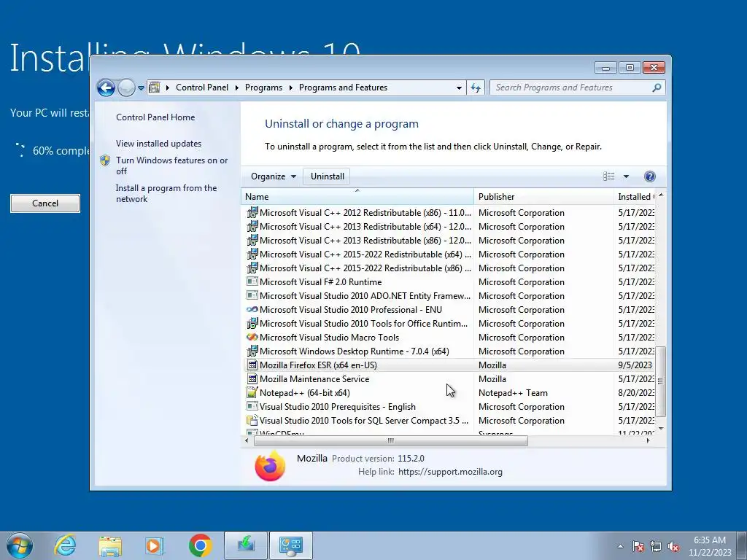Click the Notepad++ program icon
Screen dimensions: 747x560
[252, 392]
